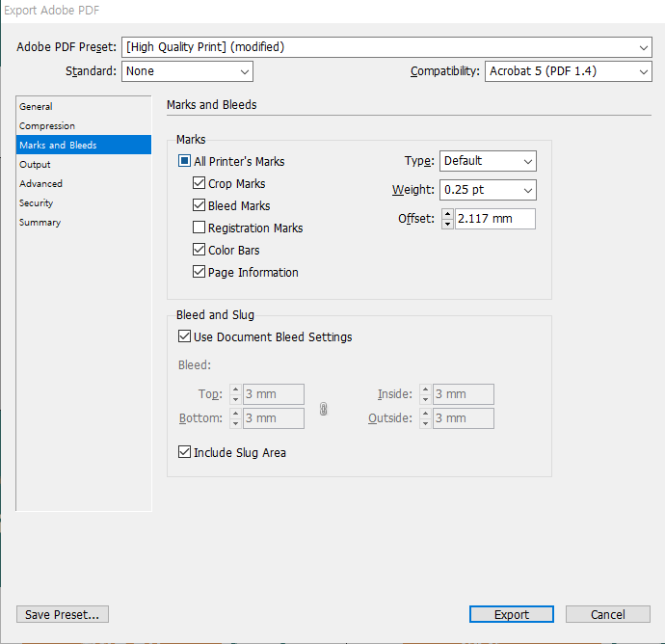Click Outside bleed down stepper arrow

425,423
